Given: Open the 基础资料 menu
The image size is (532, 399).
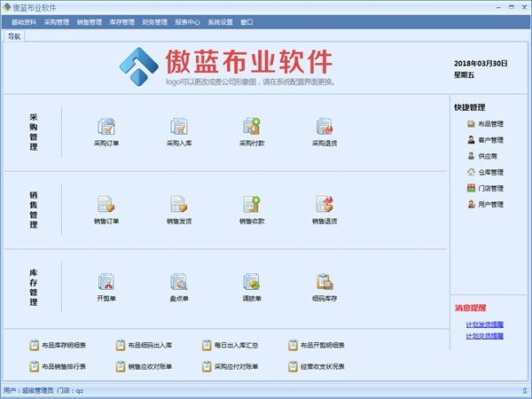Looking at the screenshot, I should tap(24, 22).
